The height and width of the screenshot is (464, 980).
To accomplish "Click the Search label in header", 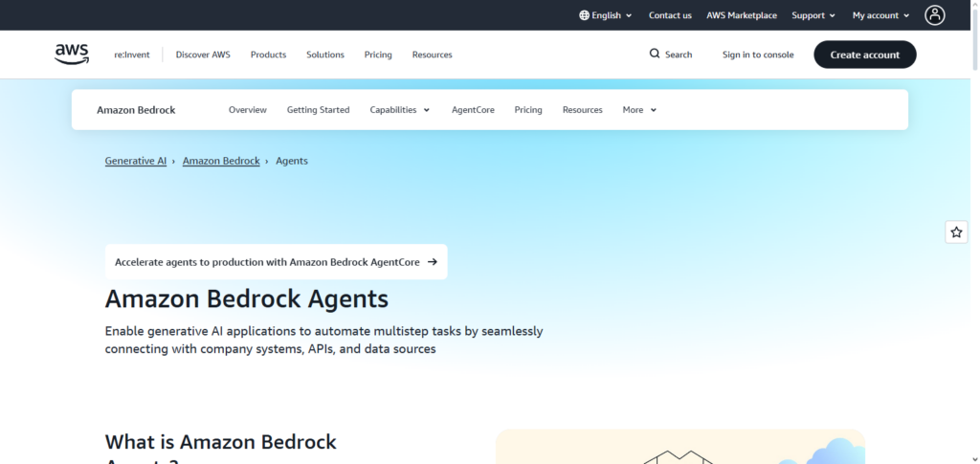I will 679,55.
